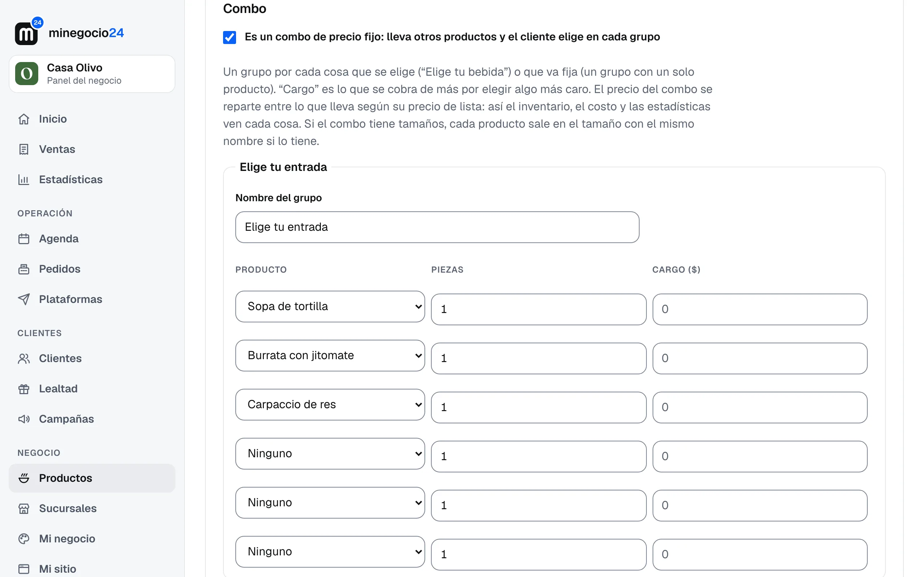Click the Sucursales store icon
Screen dimensions: 924x577
click(24, 509)
